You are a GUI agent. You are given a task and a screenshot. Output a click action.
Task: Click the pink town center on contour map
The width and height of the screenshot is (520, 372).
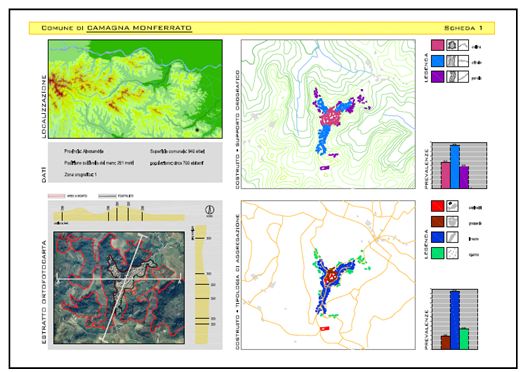pos(330,117)
